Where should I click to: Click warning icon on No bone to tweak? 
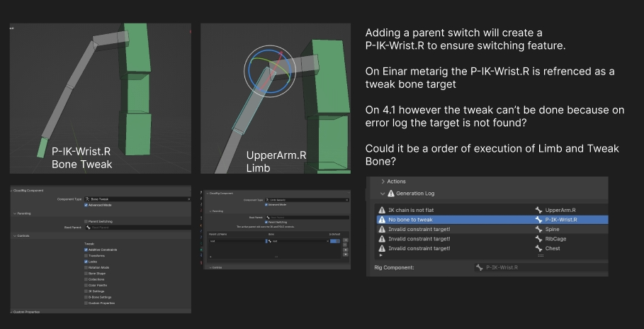(x=382, y=220)
